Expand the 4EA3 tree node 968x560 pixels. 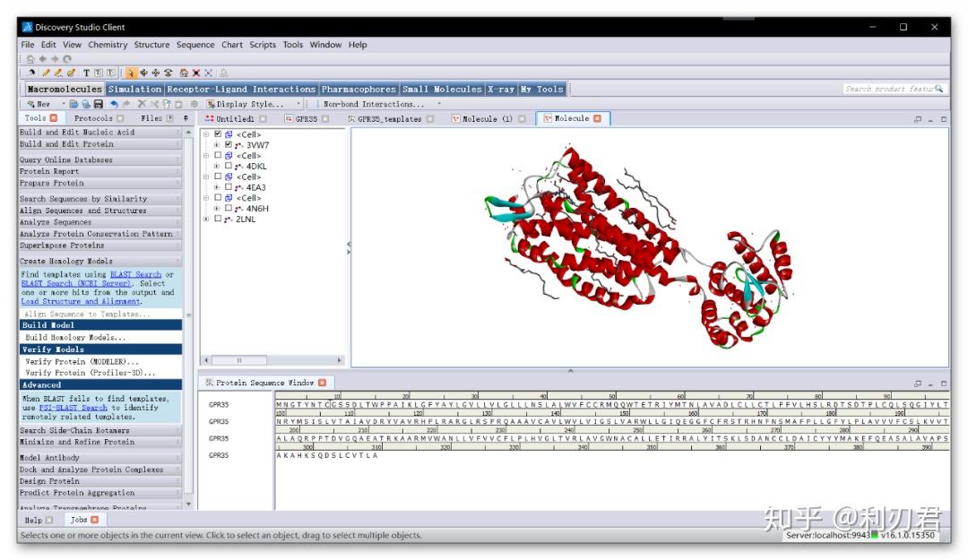pyautogui.click(x=217, y=187)
